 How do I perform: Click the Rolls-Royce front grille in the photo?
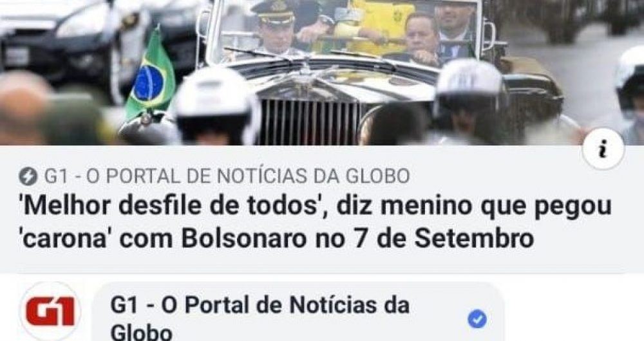tap(310, 117)
